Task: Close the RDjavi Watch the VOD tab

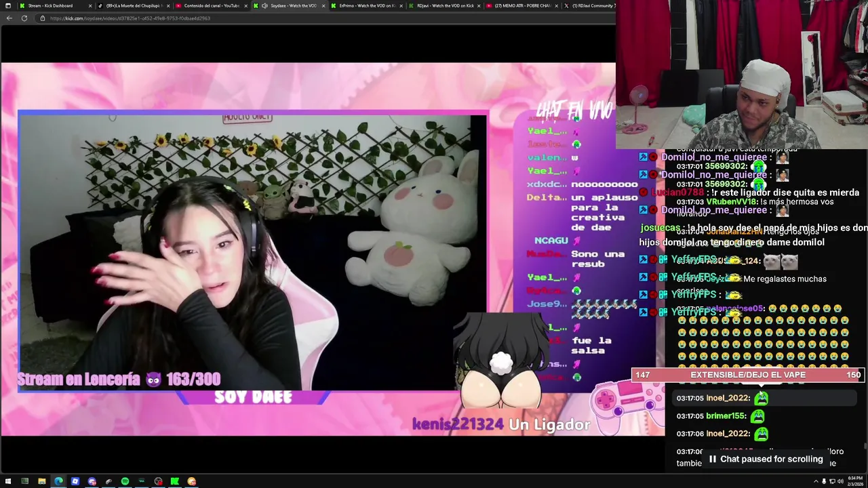Action: 479,5
